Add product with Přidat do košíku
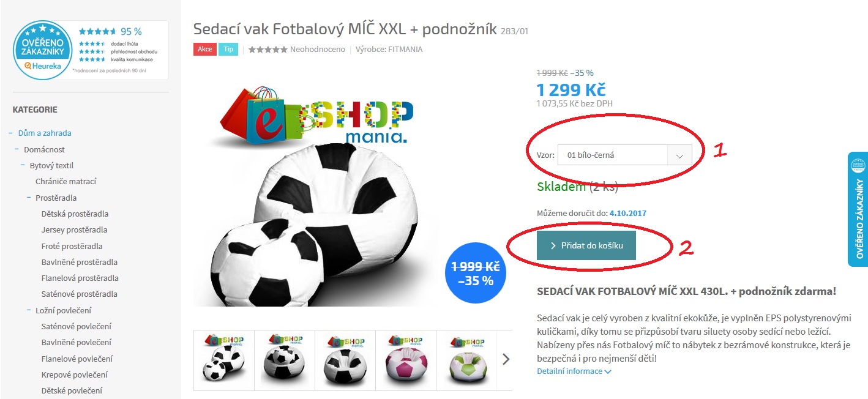 (x=586, y=245)
